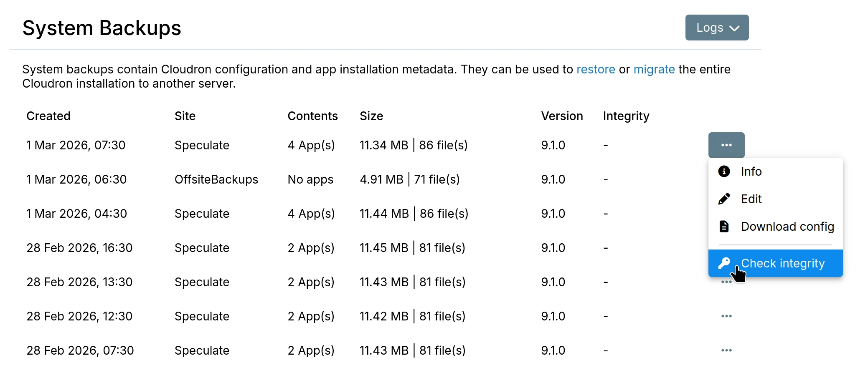Click the pencil Edit icon

click(x=724, y=199)
